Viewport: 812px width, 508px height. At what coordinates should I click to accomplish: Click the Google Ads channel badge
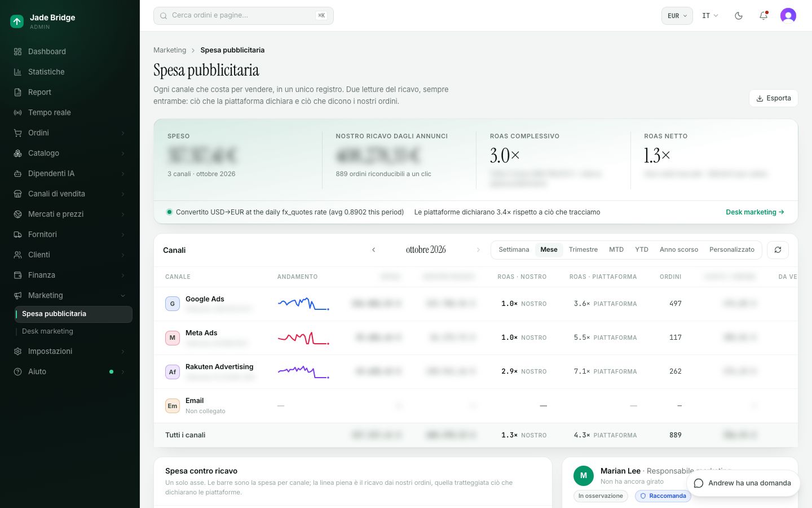click(x=173, y=304)
